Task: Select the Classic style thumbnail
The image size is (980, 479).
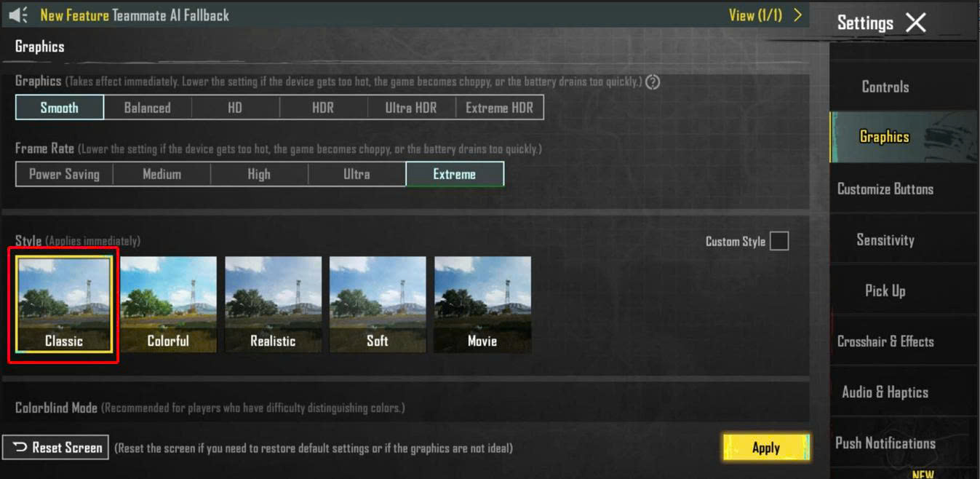Action: [x=63, y=304]
